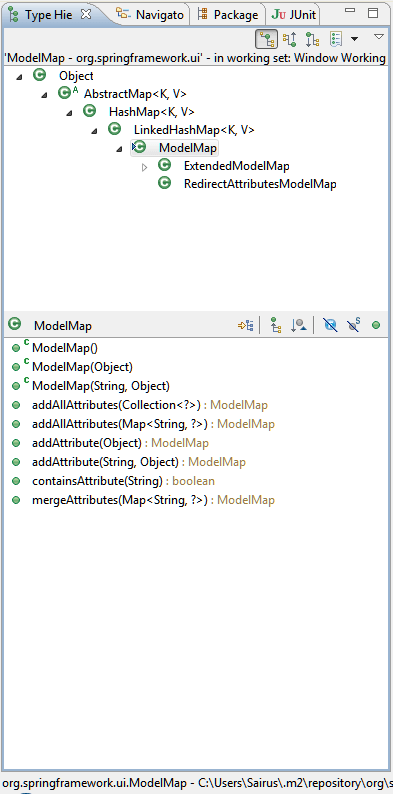Open the view menu triangle
Viewport: 393px width, 794px height.
[x=379, y=36]
